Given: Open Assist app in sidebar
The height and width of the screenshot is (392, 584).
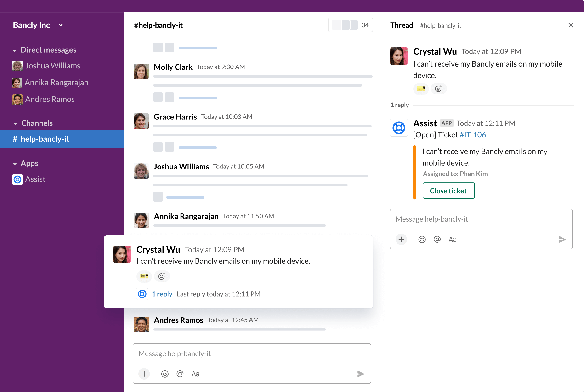Looking at the screenshot, I should 35,179.
